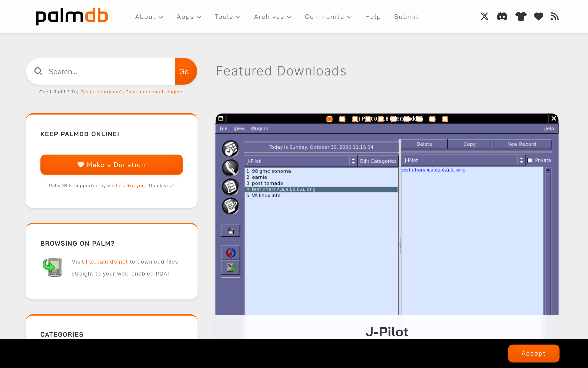Open J-Pilot category dropdown left of Edit Categories
This screenshot has width=588, height=368.
301,161
